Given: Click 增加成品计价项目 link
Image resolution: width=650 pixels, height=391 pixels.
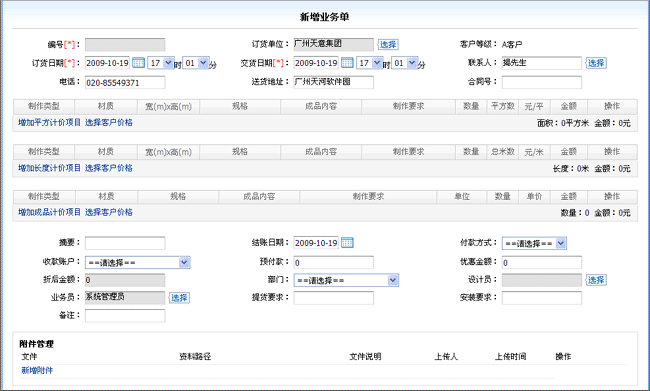Looking at the screenshot, I should click(49, 212).
